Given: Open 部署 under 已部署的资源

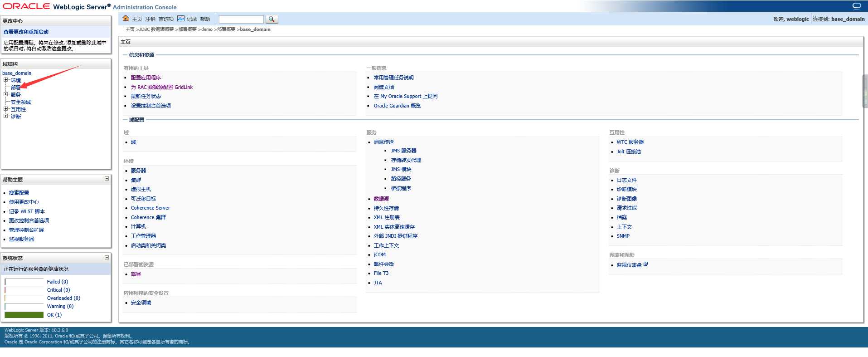Looking at the screenshot, I should [x=136, y=274].
